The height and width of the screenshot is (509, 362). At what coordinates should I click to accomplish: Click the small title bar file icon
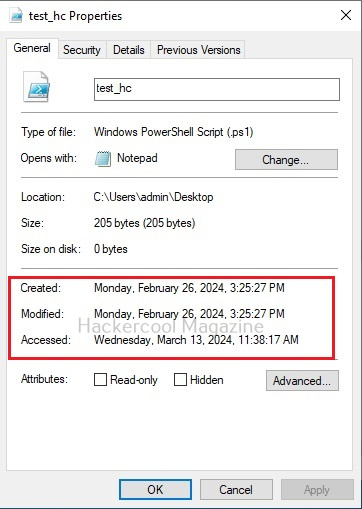pyautogui.click(x=16, y=16)
